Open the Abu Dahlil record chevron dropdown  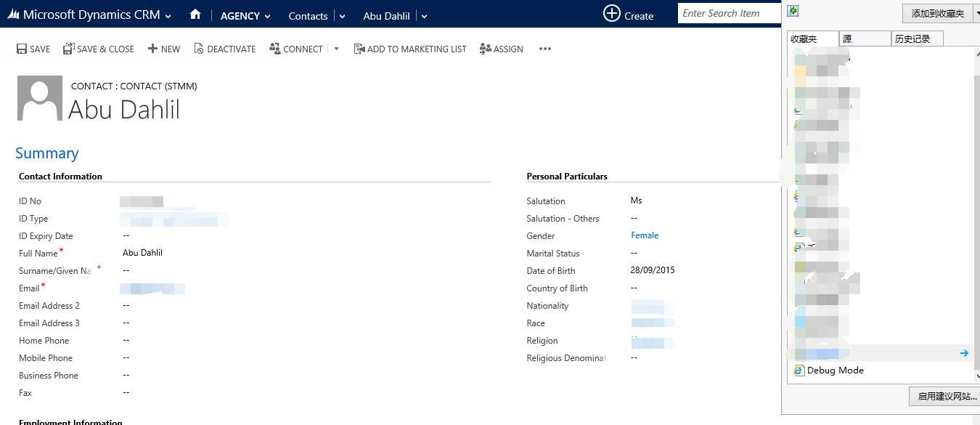pos(424,16)
